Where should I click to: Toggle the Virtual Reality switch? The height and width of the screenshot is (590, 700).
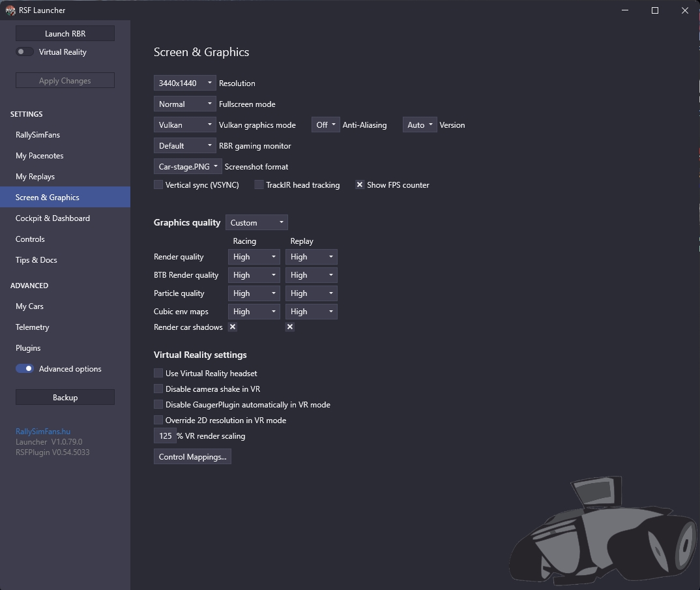(x=25, y=52)
